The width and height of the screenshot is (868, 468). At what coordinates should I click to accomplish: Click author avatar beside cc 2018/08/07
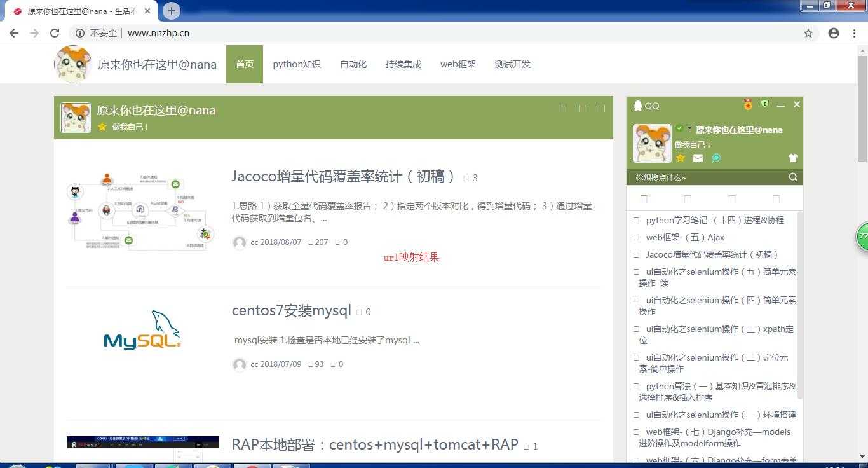click(x=240, y=242)
